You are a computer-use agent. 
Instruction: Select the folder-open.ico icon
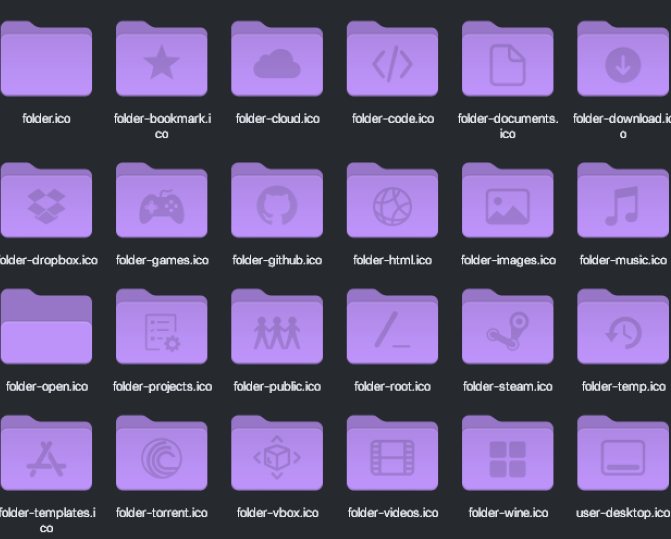[x=46, y=331]
